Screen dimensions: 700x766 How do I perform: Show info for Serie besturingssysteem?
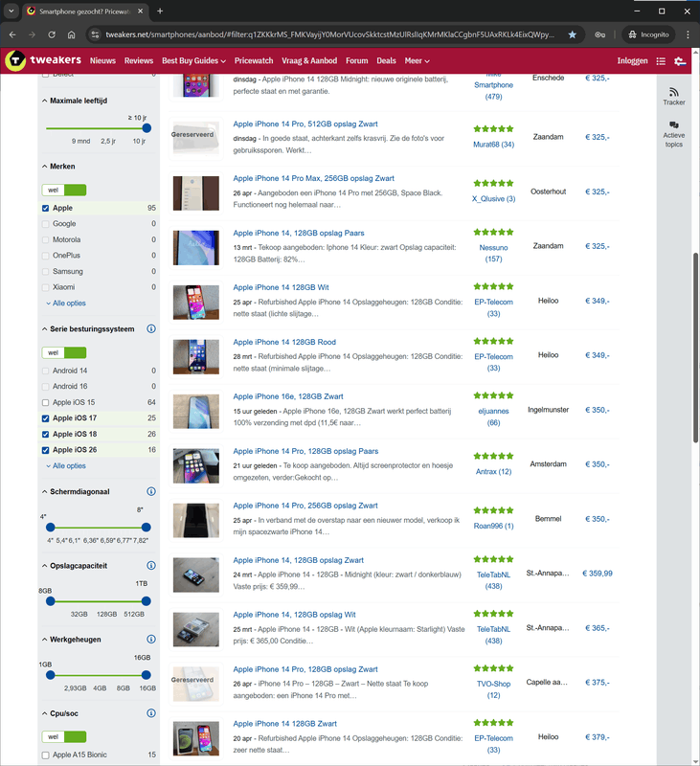click(x=151, y=328)
